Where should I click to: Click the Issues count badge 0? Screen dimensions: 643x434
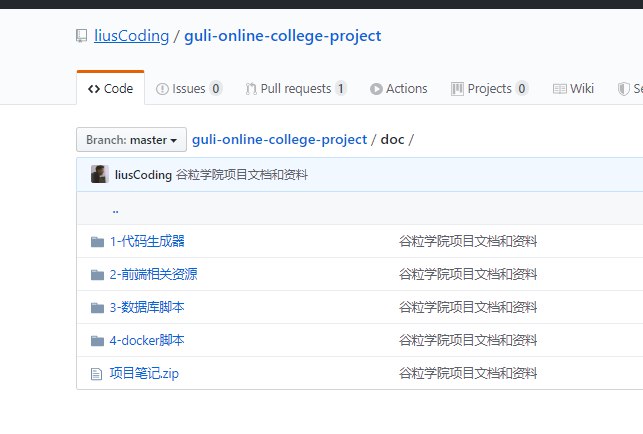(216, 89)
